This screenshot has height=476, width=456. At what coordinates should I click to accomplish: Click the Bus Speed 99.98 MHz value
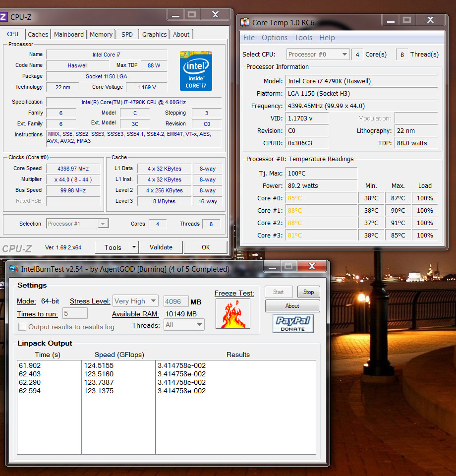coord(73,190)
